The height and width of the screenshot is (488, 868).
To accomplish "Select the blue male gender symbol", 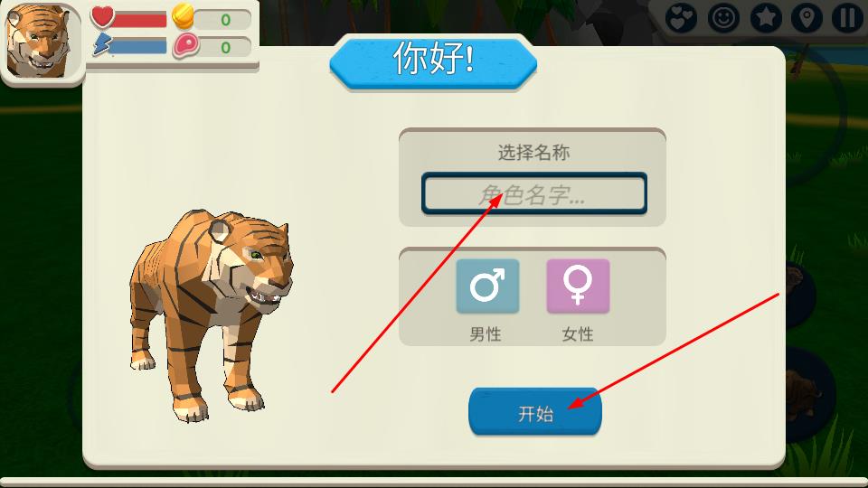I will pyautogui.click(x=487, y=286).
